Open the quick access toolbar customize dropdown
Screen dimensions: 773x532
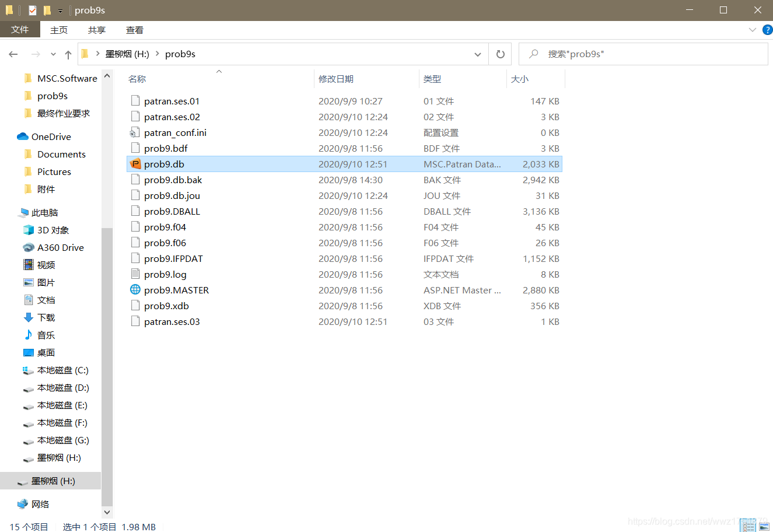pos(60,11)
